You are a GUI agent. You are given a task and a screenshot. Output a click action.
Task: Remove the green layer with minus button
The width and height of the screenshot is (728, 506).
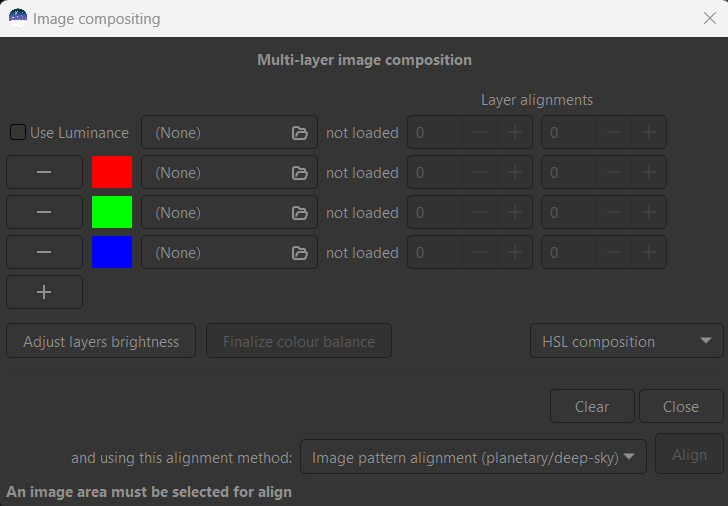pyautogui.click(x=44, y=212)
